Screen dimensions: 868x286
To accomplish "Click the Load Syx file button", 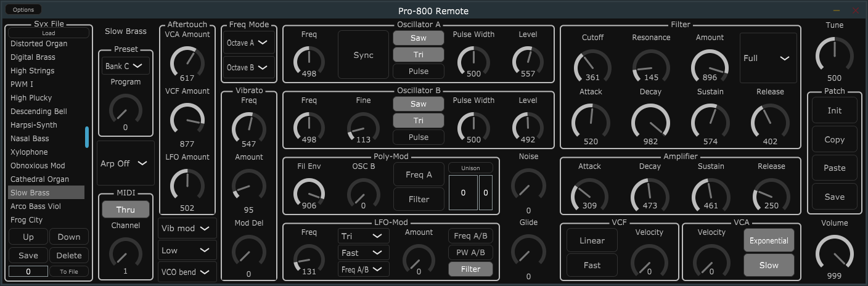I will click(x=49, y=33).
